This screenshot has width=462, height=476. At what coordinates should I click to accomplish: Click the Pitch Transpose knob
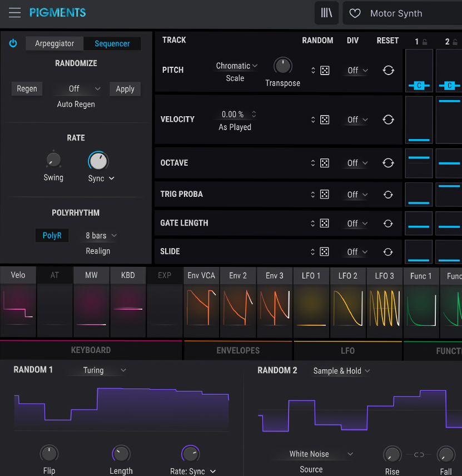click(283, 66)
